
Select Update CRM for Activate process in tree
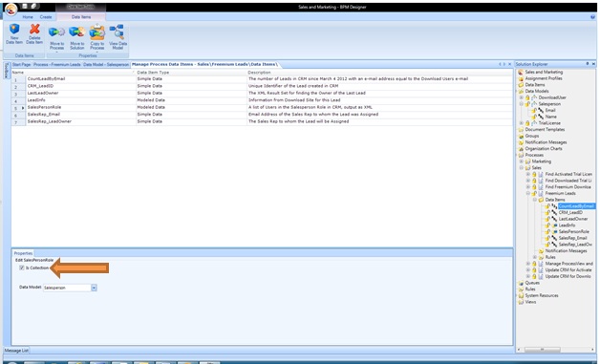click(568, 270)
